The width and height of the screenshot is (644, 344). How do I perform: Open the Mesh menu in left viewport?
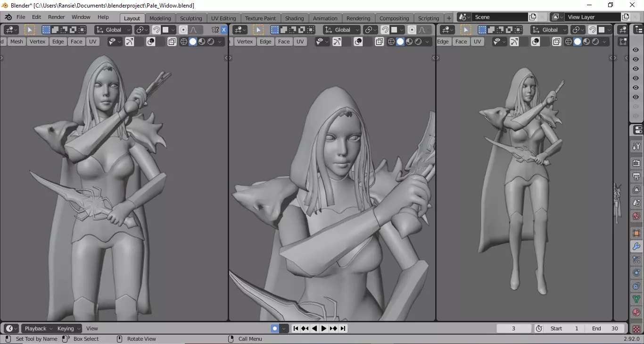(17, 42)
